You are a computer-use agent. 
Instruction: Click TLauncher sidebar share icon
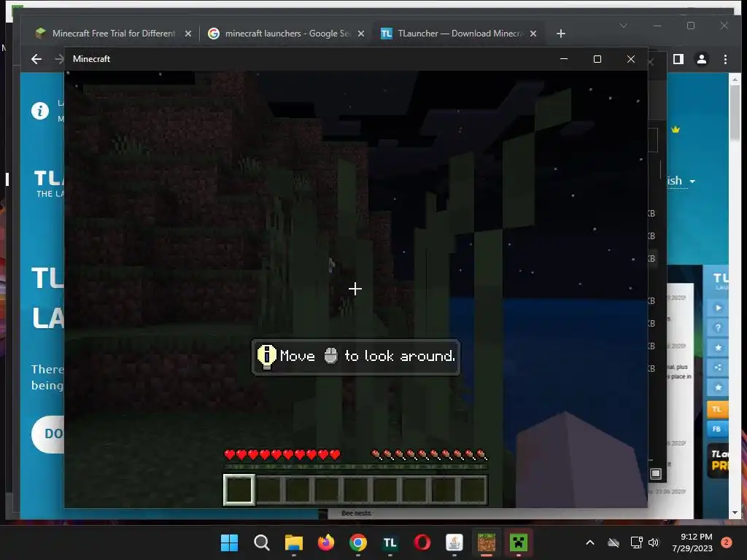718,367
